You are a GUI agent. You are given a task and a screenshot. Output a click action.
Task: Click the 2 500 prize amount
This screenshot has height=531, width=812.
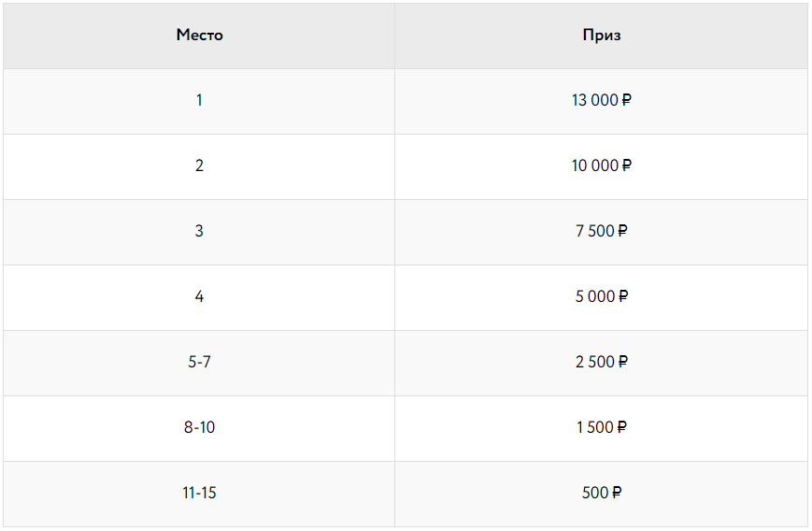tap(595, 362)
